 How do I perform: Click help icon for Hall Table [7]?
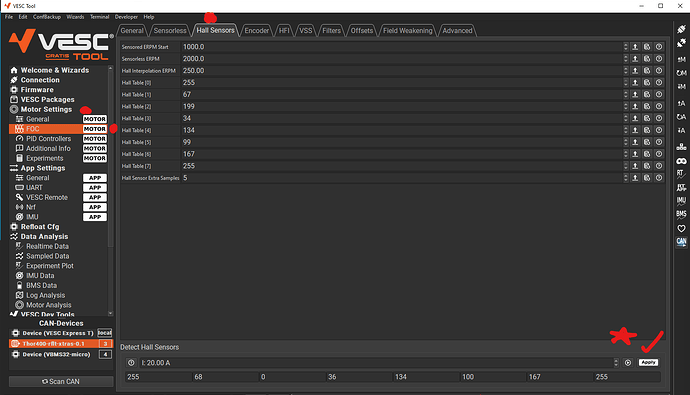pos(659,166)
